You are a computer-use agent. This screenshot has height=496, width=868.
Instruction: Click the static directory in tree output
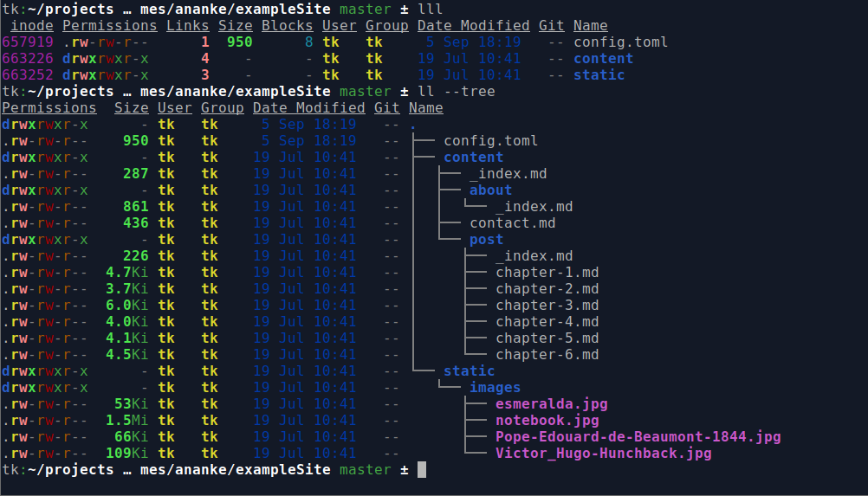click(x=469, y=371)
